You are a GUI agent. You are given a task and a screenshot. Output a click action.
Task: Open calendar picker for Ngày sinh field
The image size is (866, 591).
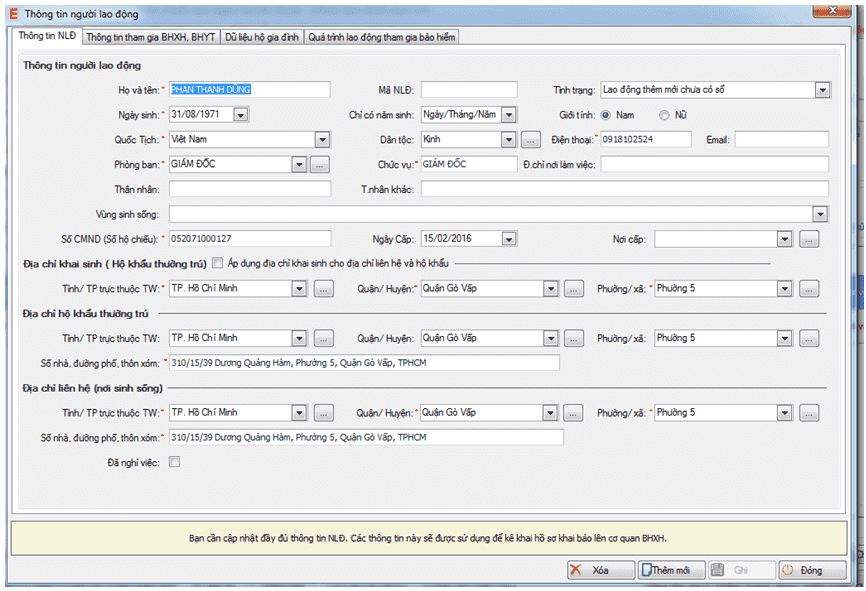(240, 115)
